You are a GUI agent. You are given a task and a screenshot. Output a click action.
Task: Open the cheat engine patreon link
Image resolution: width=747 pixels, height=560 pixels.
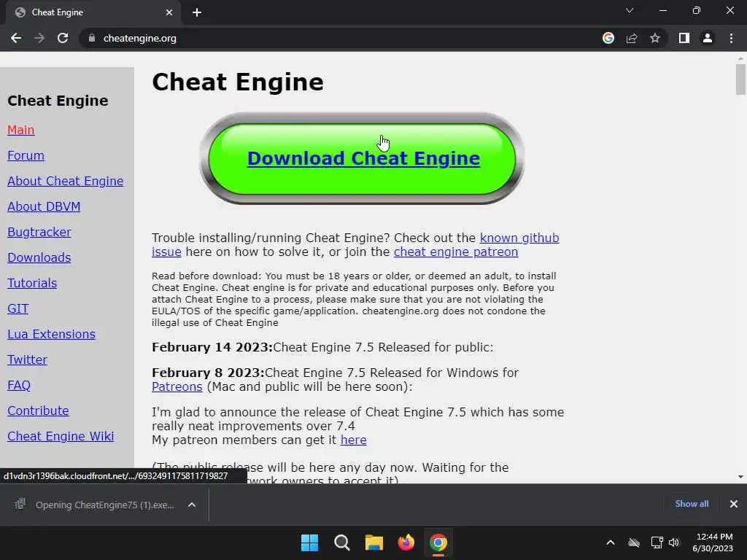456,252
